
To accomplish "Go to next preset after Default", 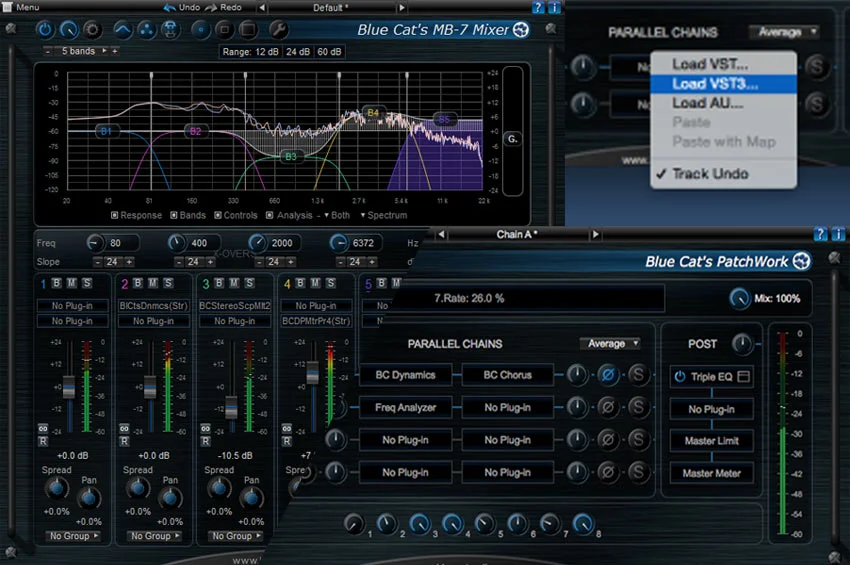I will 402,8.
